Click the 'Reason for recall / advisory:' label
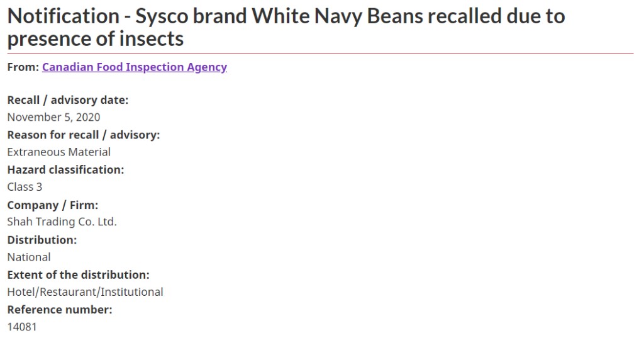This screenshot has width=644, height=338. pyautogui.click(x=84, y=135)
